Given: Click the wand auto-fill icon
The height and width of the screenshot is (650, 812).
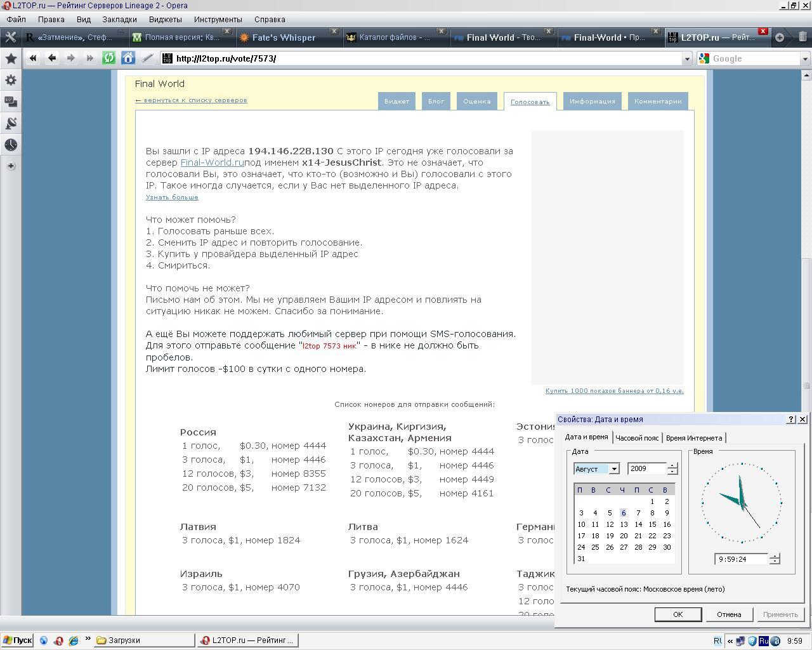Looking at the screenshot, I should pyautogui.click(x=147, y=58).
